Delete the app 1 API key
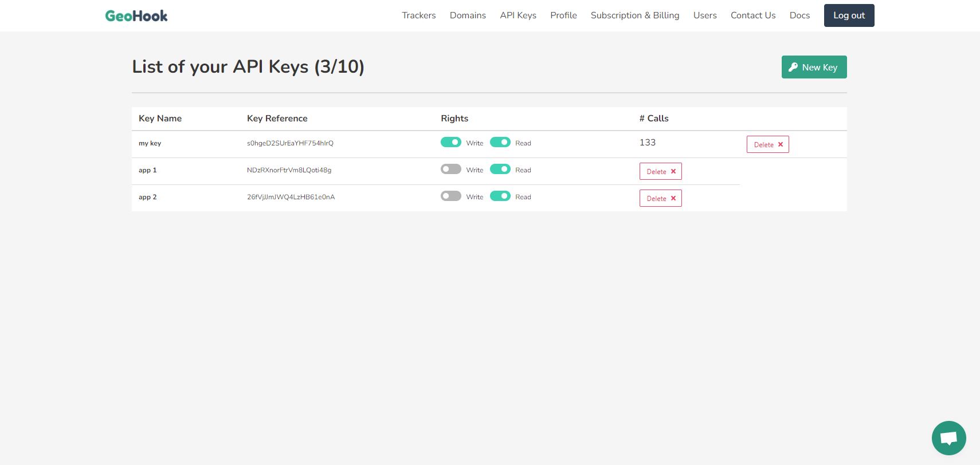This screenshot has width=980, height=465. [x=661, y=171]
